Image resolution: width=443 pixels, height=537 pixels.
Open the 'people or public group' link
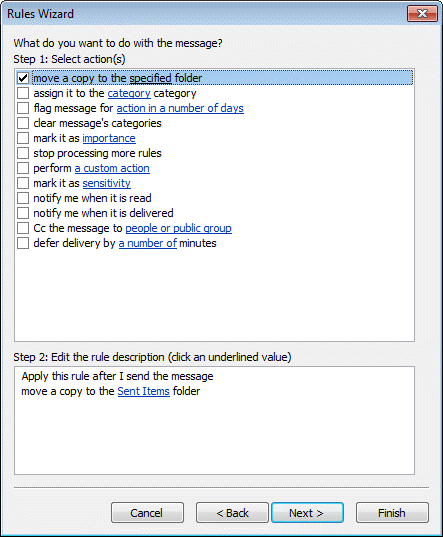pos(178,228)
